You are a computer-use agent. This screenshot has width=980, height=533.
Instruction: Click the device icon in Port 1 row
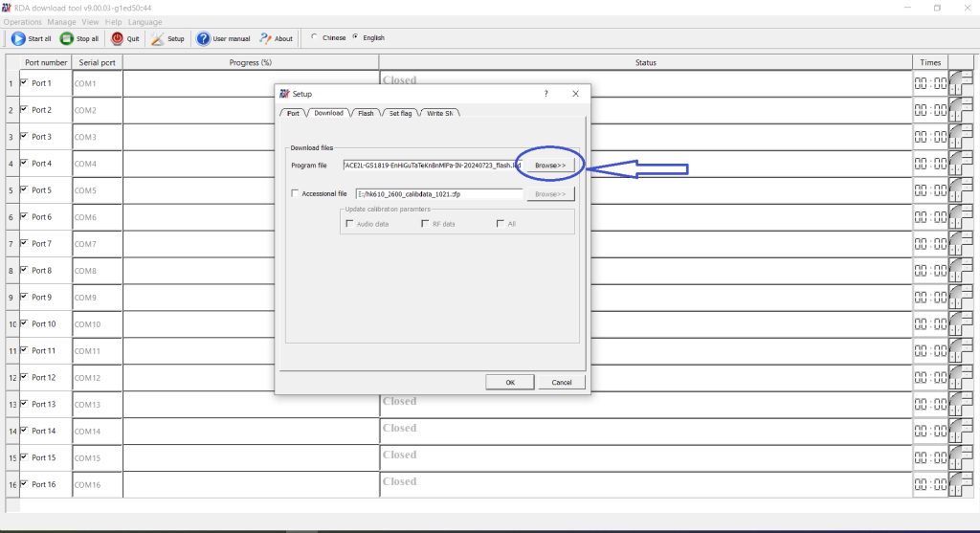coord(960,83)
